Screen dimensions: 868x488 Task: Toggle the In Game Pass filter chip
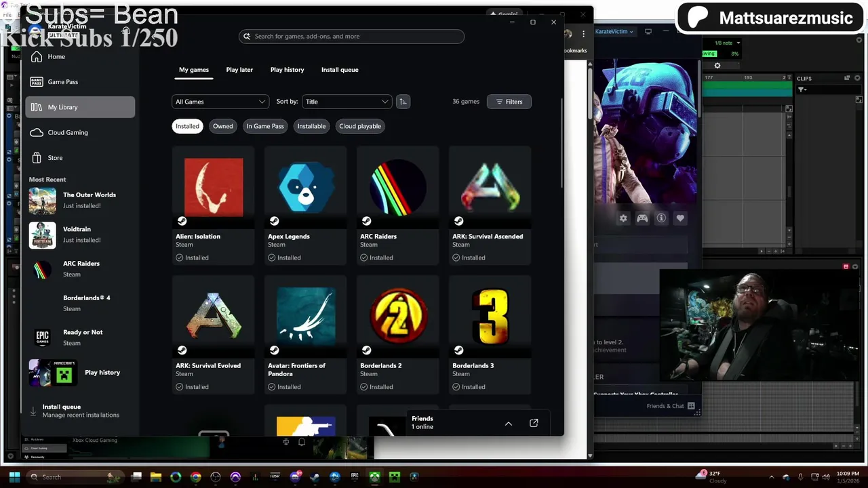(265, 126)
